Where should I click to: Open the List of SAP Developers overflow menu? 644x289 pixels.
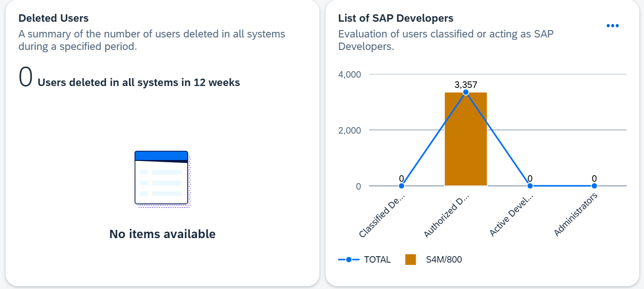[x=612, y=26]
